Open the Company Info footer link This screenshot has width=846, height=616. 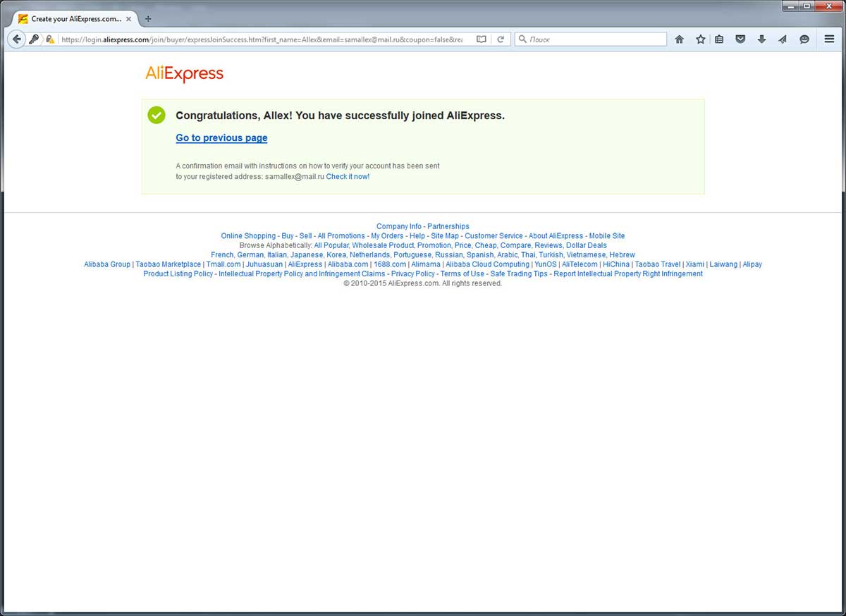399,227
